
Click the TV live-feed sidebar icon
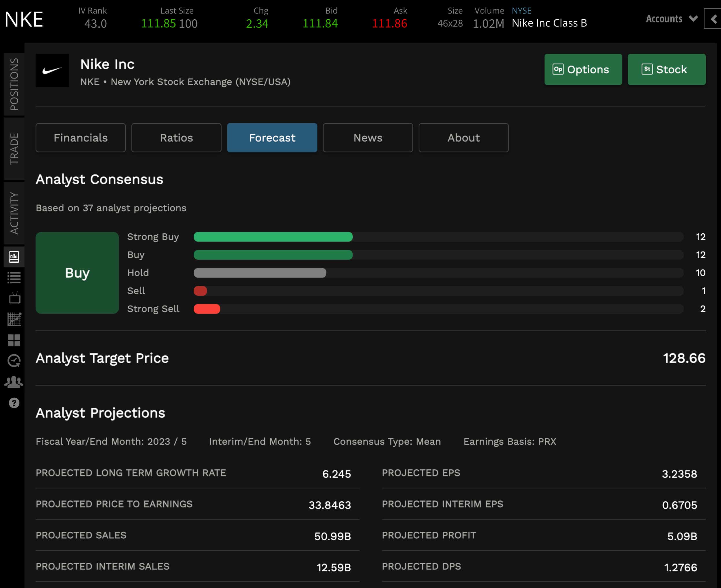(14, 298)
